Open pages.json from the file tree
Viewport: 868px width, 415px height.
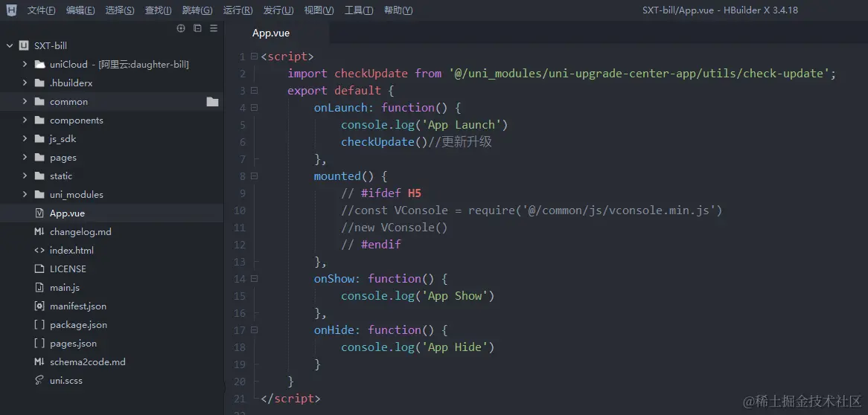(x=73, y=343)
